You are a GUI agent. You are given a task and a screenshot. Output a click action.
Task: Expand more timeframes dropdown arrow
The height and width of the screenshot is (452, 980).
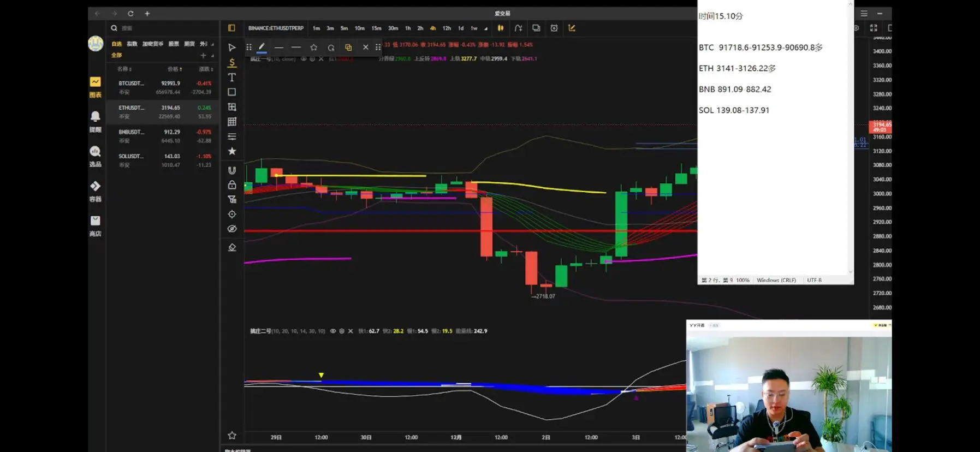coord(486,28)
